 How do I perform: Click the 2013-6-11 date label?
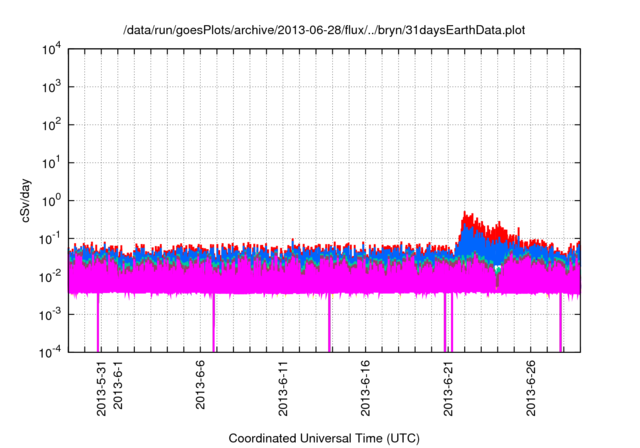click(283, 388)
